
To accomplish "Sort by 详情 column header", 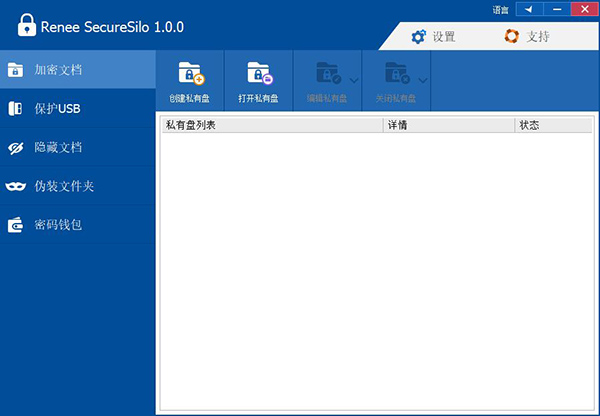I will (449, 125).
